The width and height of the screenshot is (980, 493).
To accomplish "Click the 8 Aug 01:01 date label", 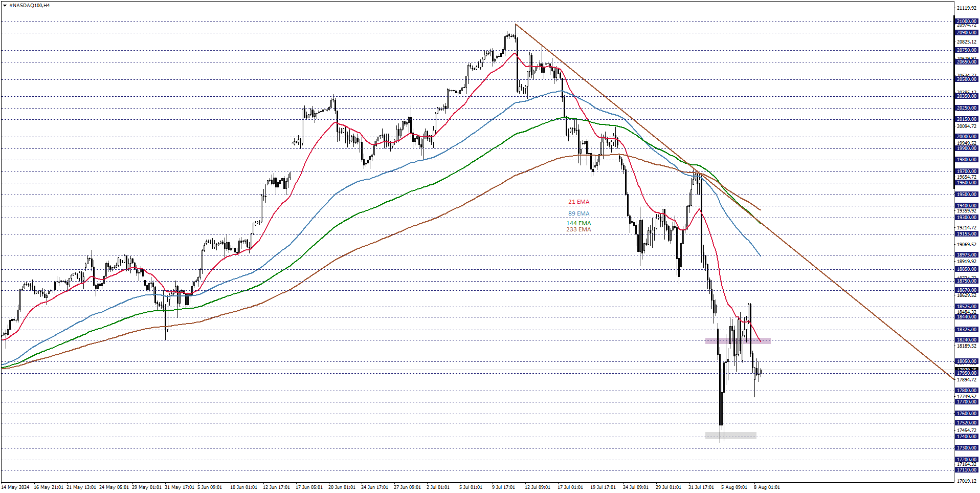I will 767,487.
